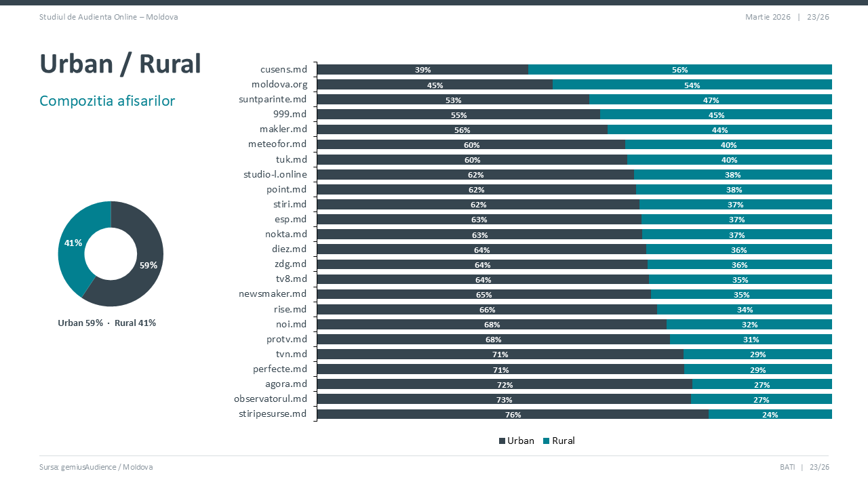Click the "Martie 2026" date in the header
This screenshot has height=488, width=868.
[x=768, y=17]
